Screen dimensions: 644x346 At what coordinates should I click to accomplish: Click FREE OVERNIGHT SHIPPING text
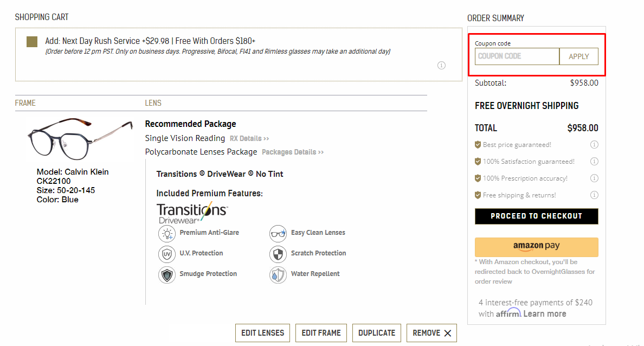[x=526, y=106]
